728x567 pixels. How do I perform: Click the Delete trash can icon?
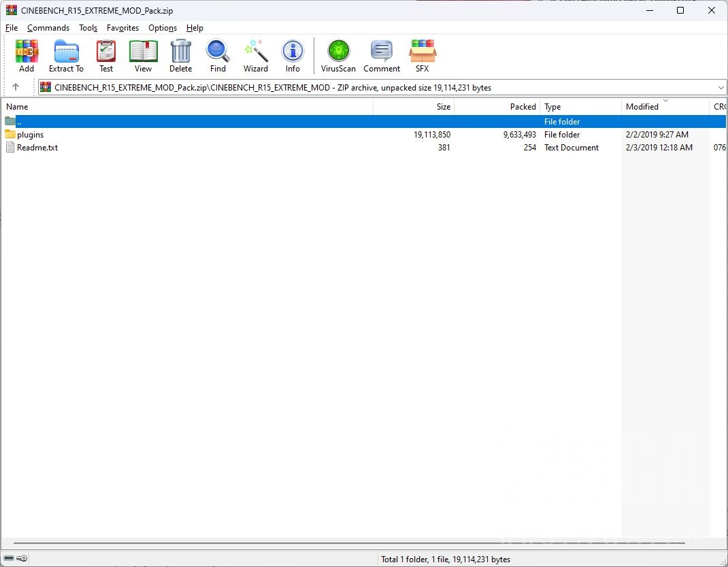click(180, 56)
